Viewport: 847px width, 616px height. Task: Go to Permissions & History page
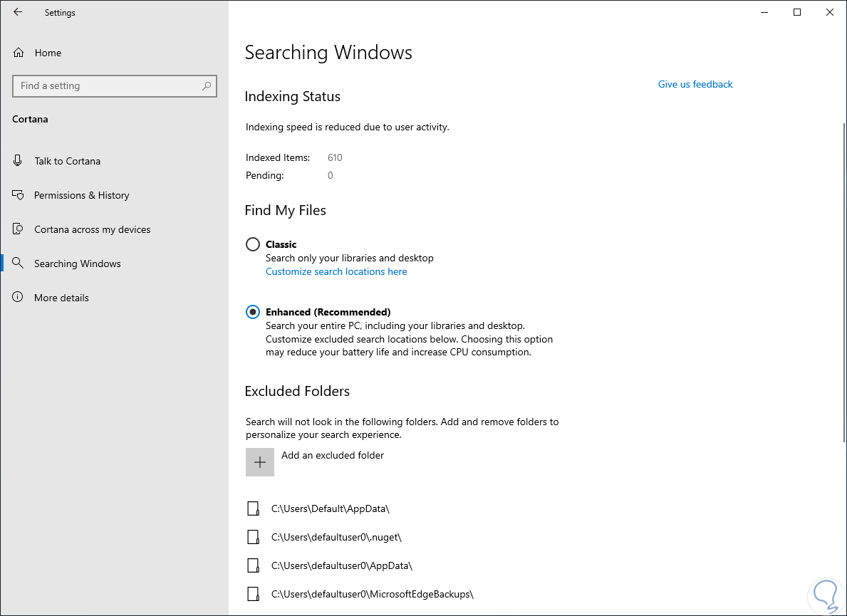coord(81,195)
